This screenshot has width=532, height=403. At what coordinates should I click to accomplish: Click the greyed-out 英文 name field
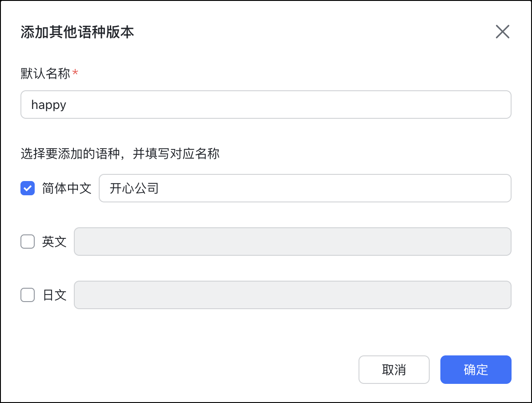292,242
